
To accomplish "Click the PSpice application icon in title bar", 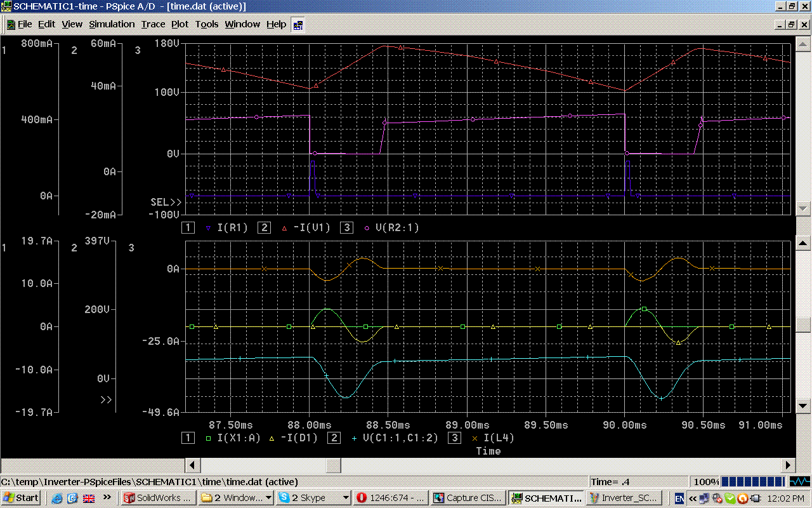I will tap(6, 6).
